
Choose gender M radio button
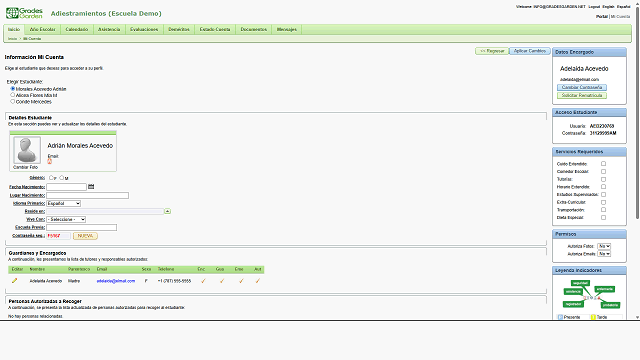click(x=62, y=178)
